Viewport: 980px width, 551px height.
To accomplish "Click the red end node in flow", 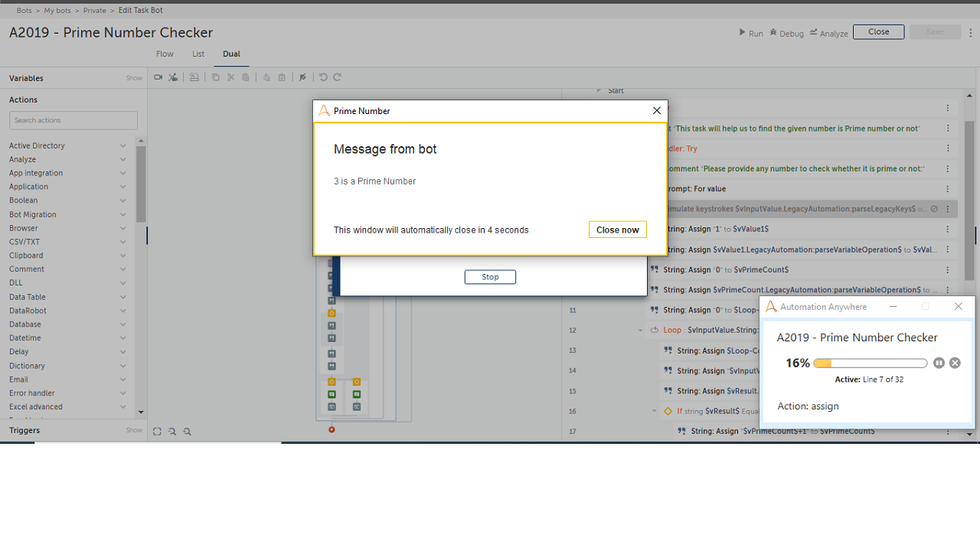I will 332,429.
